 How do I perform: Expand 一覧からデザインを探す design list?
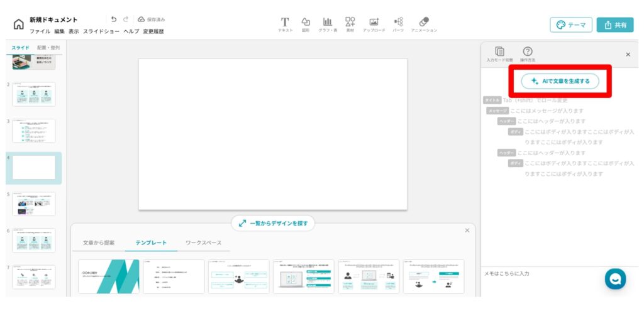[273, 223]
